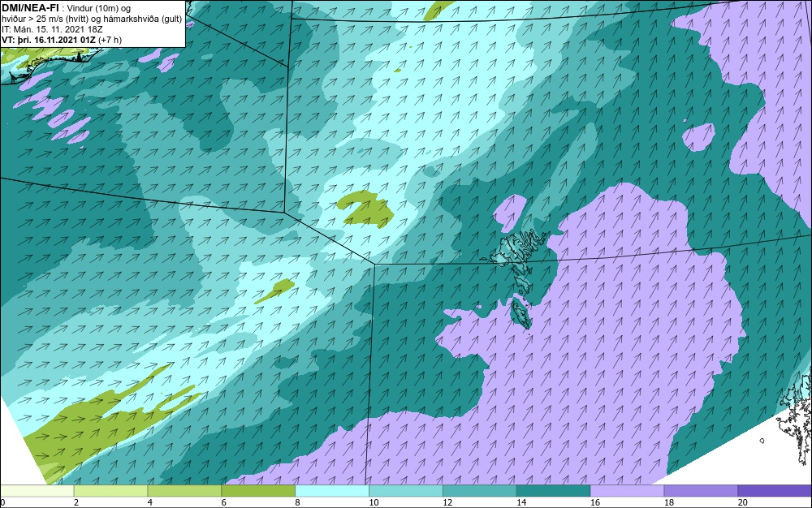The height and width of the screenshot is (508, 812).
Task: Click the pale cyan 8–10 legend swatch
Action: (332, 490)
